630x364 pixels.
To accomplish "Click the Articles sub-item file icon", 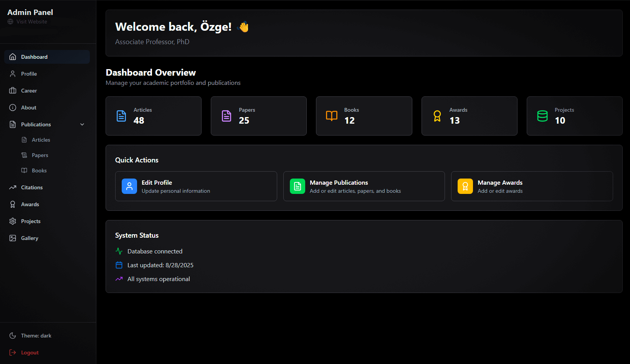I will pos(24,140).
